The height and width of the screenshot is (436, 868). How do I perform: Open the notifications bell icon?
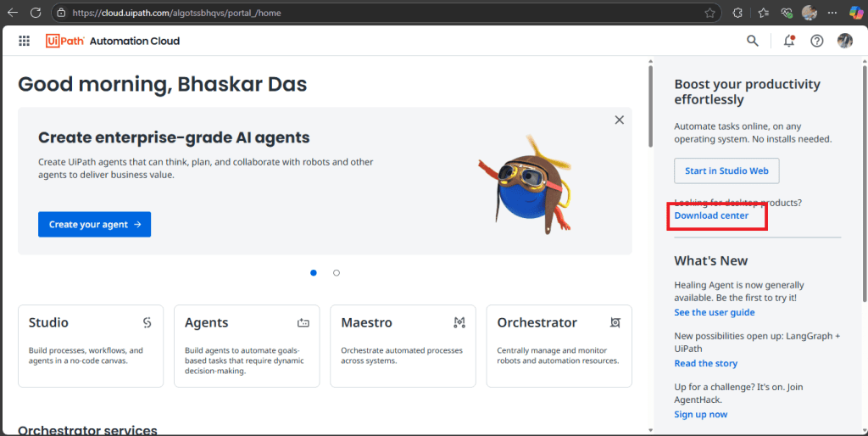789,41
